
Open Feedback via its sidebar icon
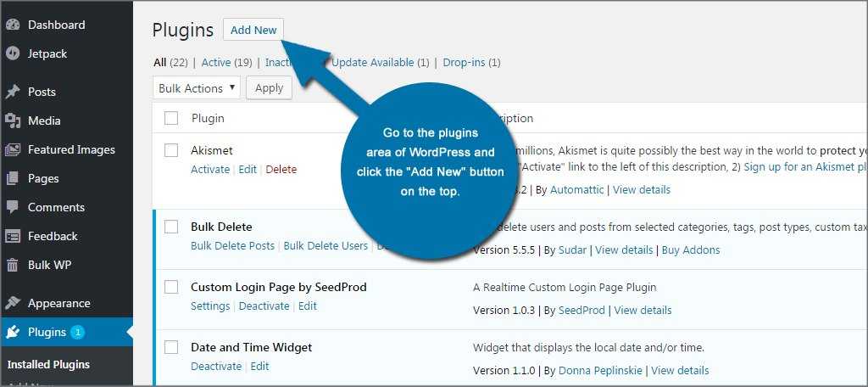tap(13, 236)
